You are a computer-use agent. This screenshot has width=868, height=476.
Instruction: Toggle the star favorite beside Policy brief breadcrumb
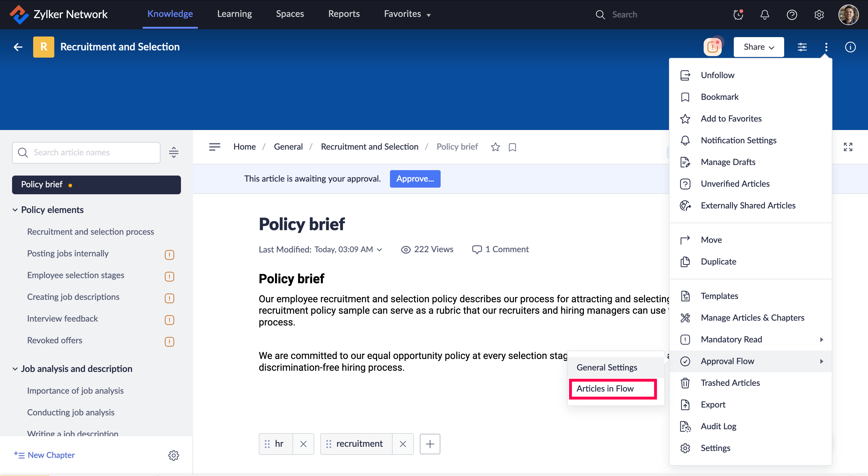tap(495, 147)
